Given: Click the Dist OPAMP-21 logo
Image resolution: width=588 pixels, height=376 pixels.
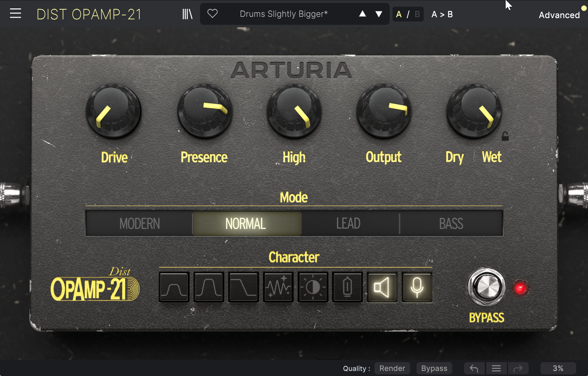Looking at the screenshot, I should click(x=95, y=284).
